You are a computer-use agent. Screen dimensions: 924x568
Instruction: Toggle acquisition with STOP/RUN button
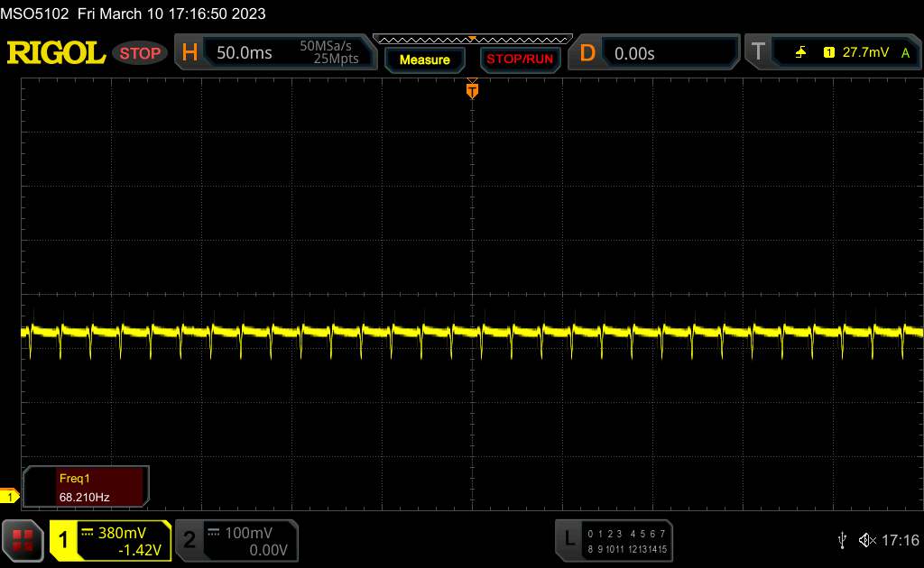[x=520, y=60]
